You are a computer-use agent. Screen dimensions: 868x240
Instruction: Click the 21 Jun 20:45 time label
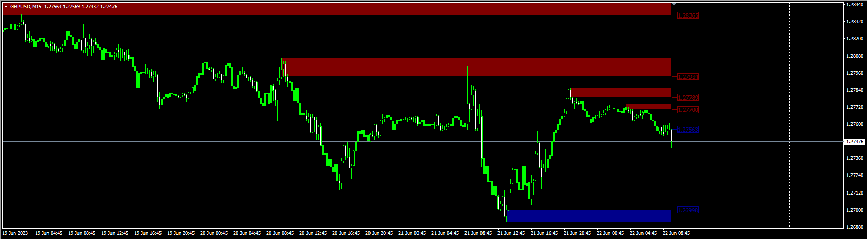577,233
